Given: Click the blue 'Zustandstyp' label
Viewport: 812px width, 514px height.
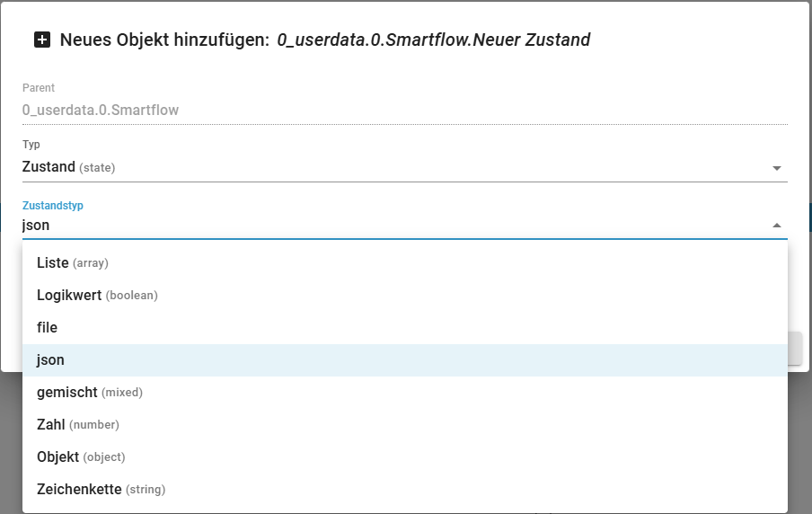Looking at the screenshot, I should pyautogui.click(x=52, y=206).
